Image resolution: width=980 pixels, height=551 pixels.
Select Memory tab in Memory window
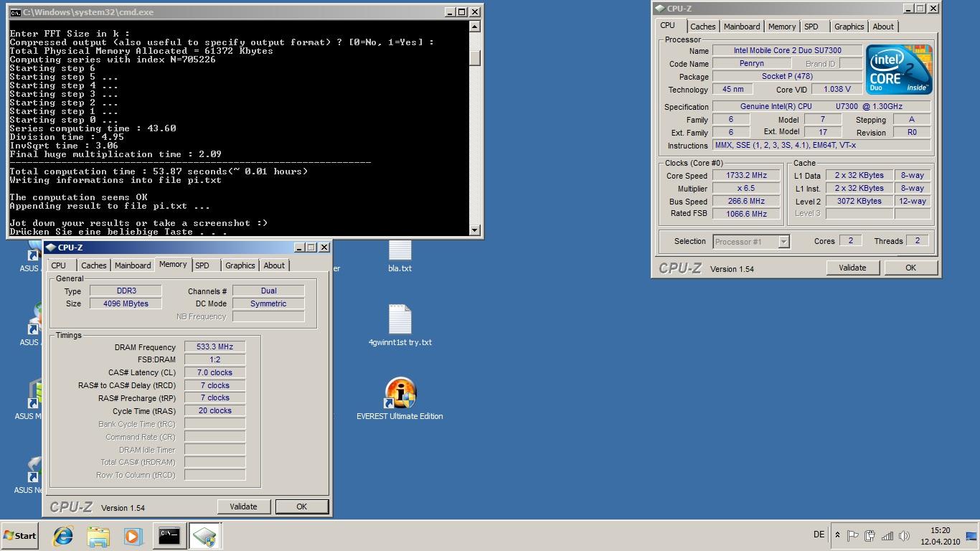pos(173,264)
